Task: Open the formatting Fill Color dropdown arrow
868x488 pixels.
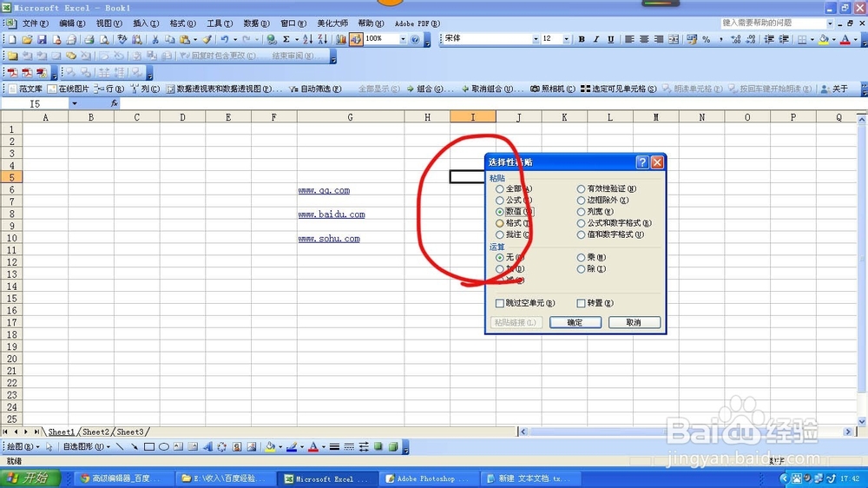Action: click(834, 39)
